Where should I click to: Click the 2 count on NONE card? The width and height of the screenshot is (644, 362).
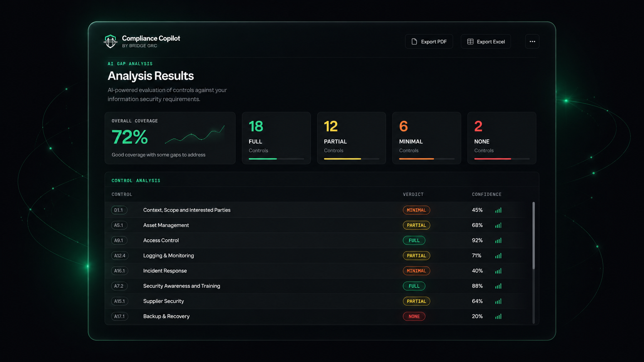click(478, 126)
